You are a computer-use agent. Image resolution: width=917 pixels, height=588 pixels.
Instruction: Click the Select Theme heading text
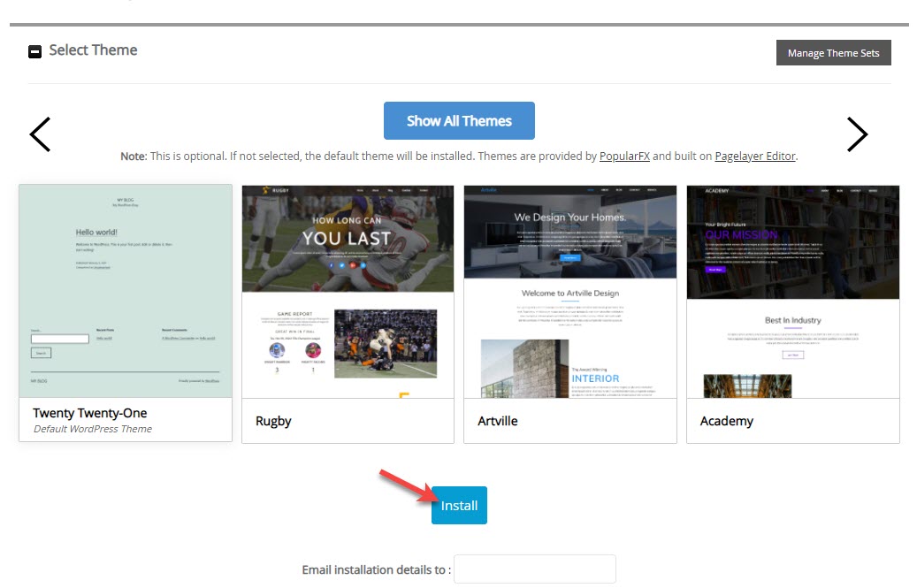[x=93, y=50]
